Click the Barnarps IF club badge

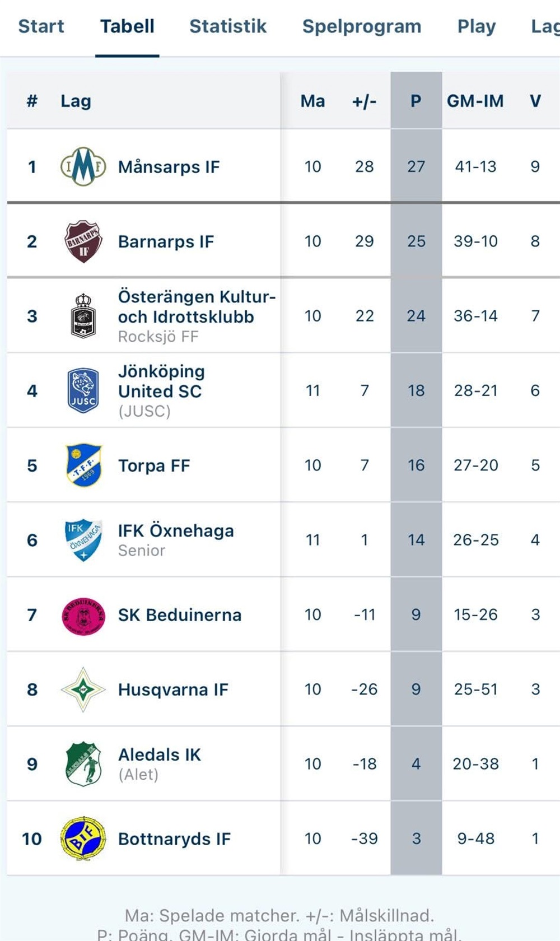[83, 241]
